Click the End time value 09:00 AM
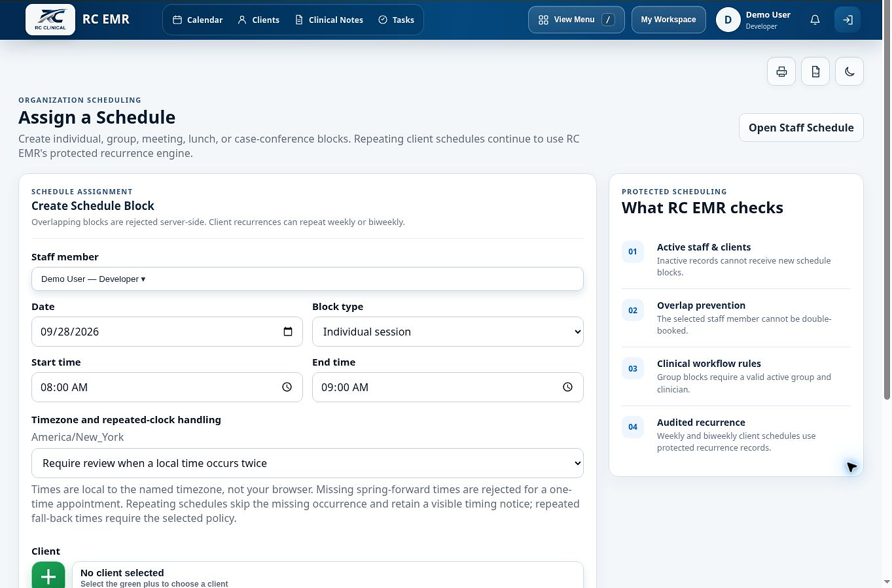Screen dimensions: 892x588 [345, 387]
